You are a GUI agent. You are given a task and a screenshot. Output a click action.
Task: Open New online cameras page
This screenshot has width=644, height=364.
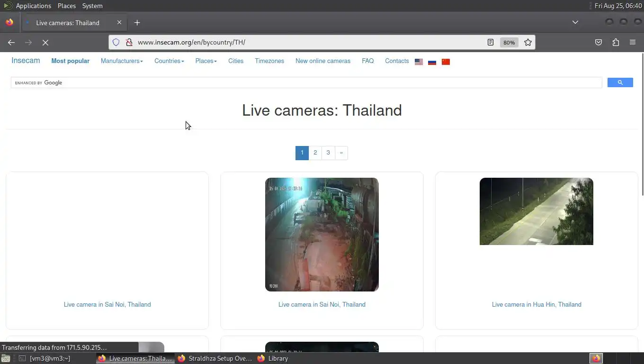pyautogui.click(x=323, y=61)
